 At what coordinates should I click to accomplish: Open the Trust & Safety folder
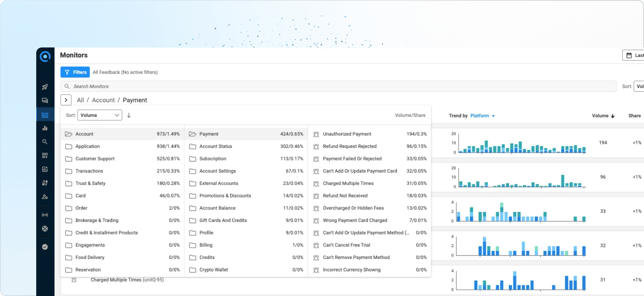pos(122,183)
